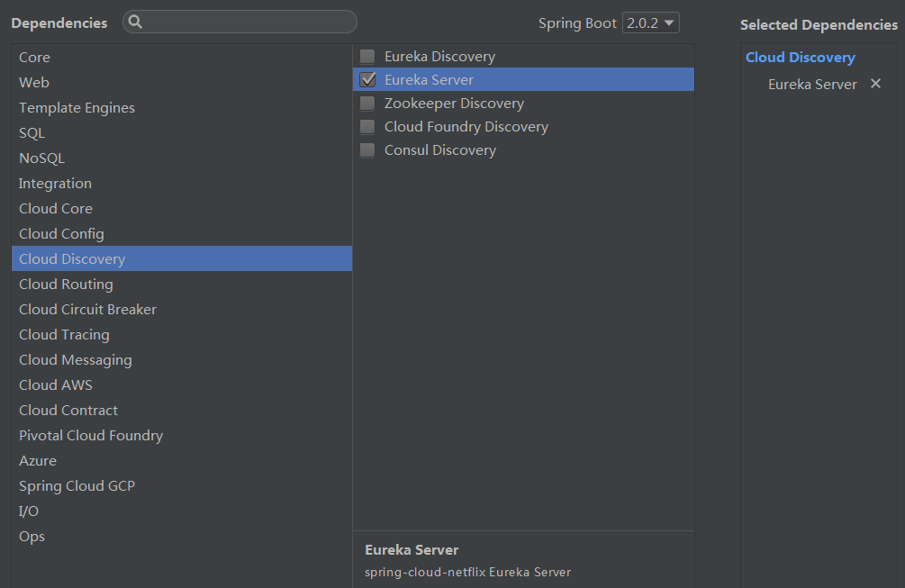Select the I/O category
This screenshot has height=588, width=905.
(x=182, y=511)
